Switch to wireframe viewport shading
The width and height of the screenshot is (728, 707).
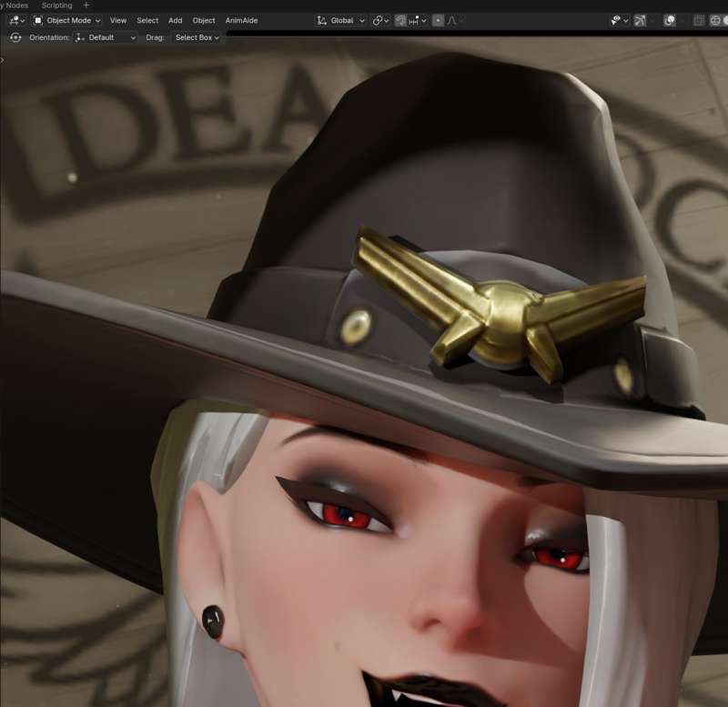715,20
